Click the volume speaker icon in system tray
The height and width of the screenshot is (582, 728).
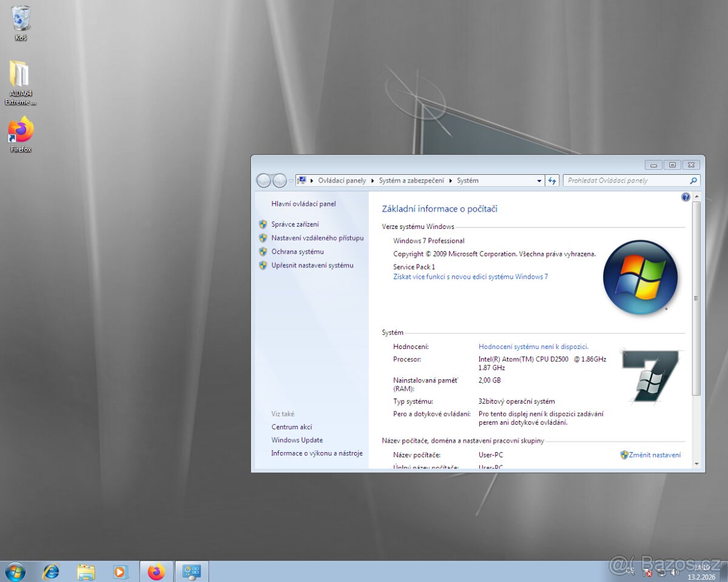tap(675, 572)
